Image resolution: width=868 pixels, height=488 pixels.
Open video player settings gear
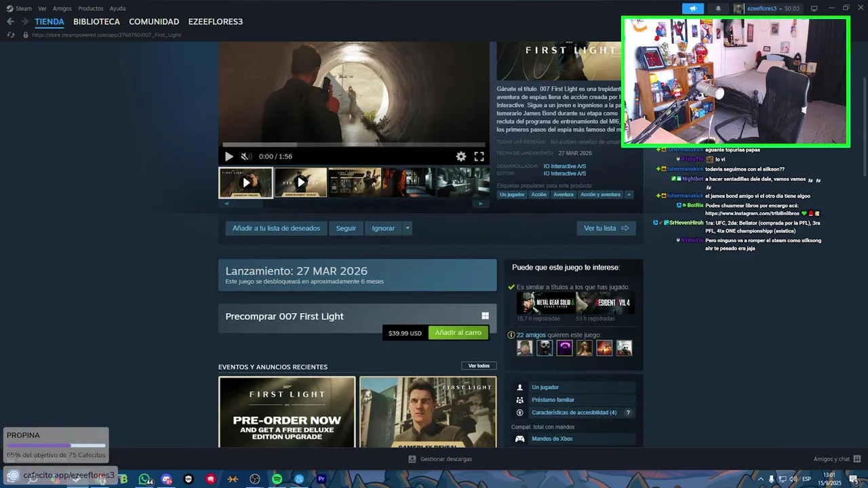coord(461,157)
